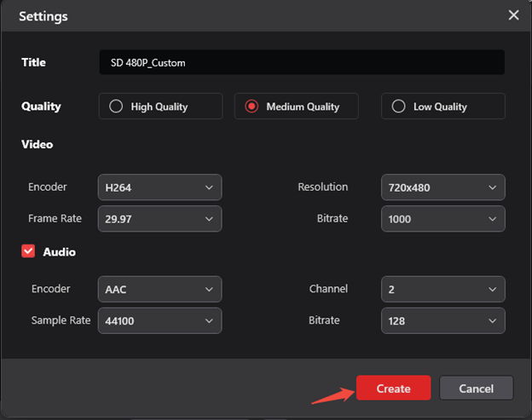Click the Video section heading
This screenshot has width=532, height=420.
37,145
